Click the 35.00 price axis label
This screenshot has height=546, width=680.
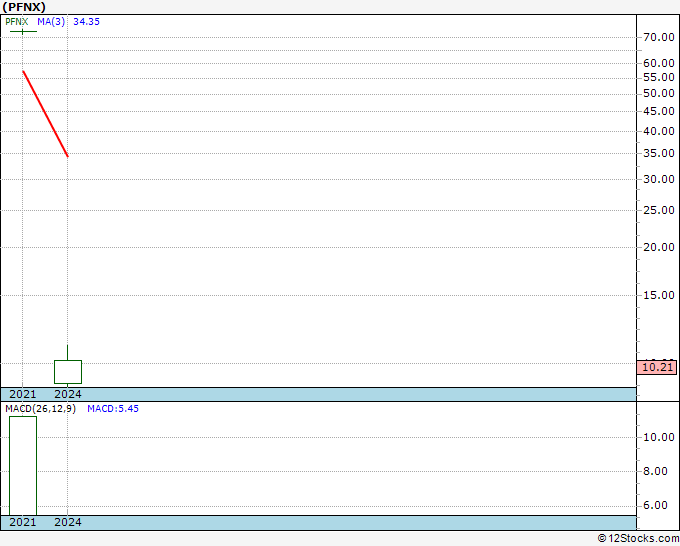(659, 154)
